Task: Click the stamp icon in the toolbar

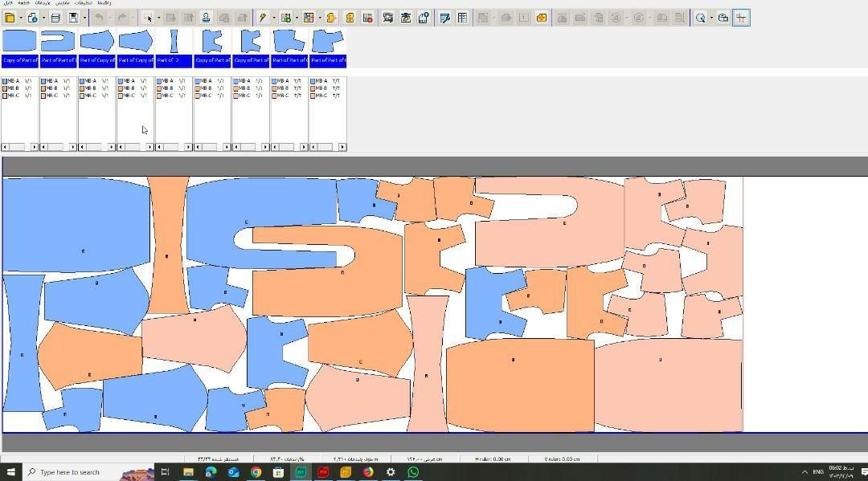Action: (206, 18)
